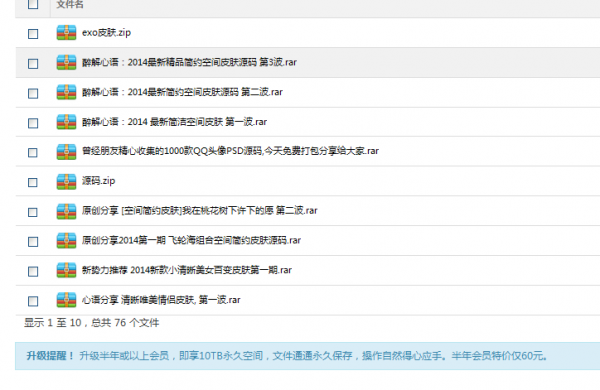Tick the checkbox for exo皮肤.zip
Viewport: 600px width, 390px height.
[33, 34]
